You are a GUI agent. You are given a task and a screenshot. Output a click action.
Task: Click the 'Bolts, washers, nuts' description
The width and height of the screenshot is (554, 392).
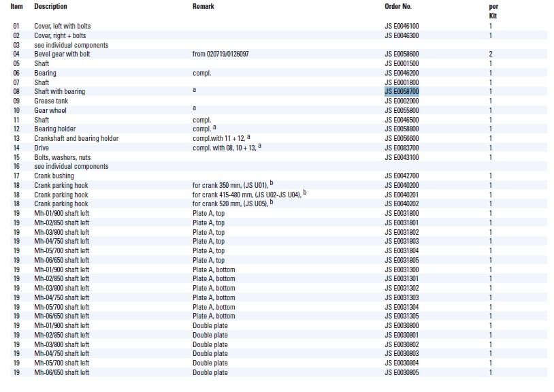(x=62, y=157)
